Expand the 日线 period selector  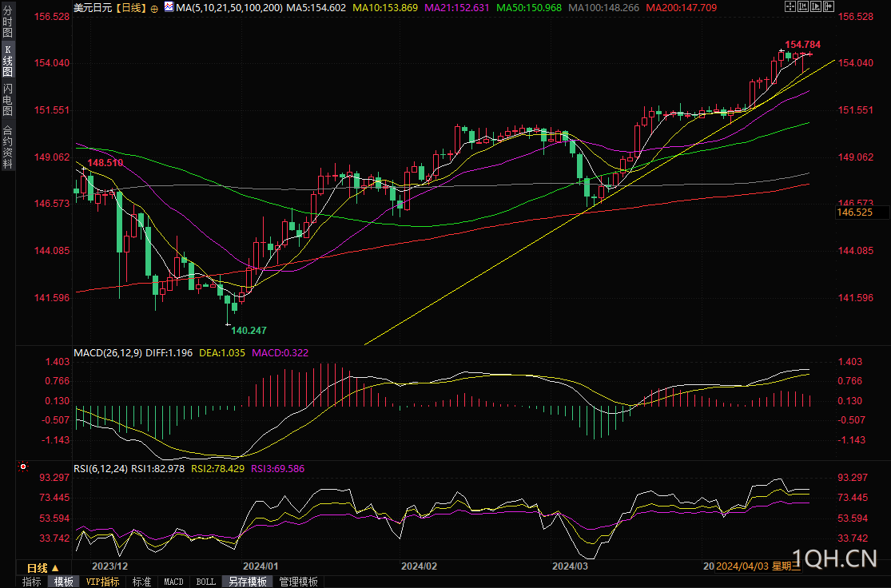[x=43, y=568]
